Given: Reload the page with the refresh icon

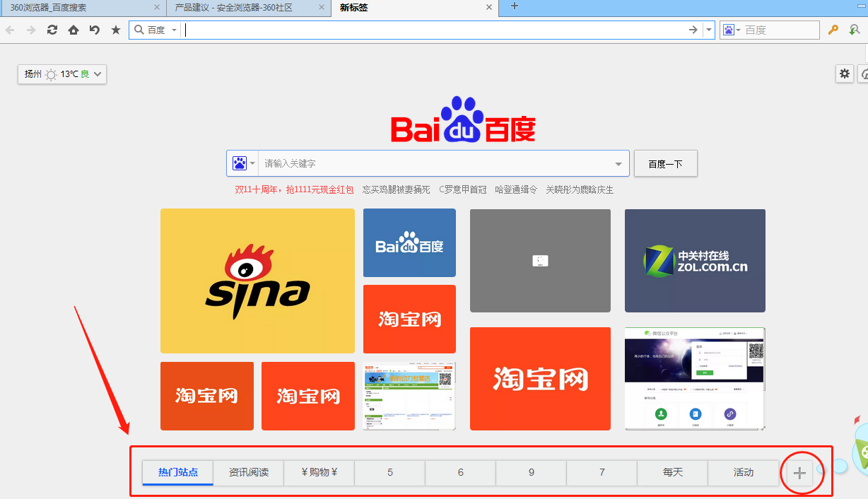Looking at the screenshot, I should tap(52, 30).
